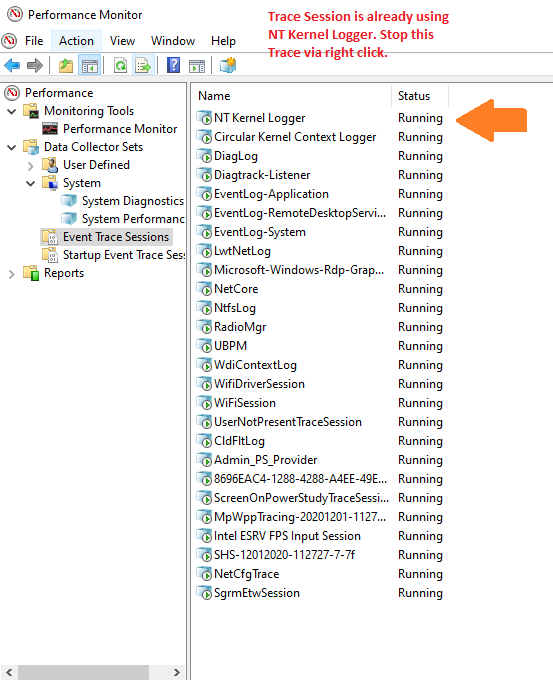553x680 pixels.
Task: Select the EventLog-RemoteDesktopServi... session
Action: coord(300,213)
